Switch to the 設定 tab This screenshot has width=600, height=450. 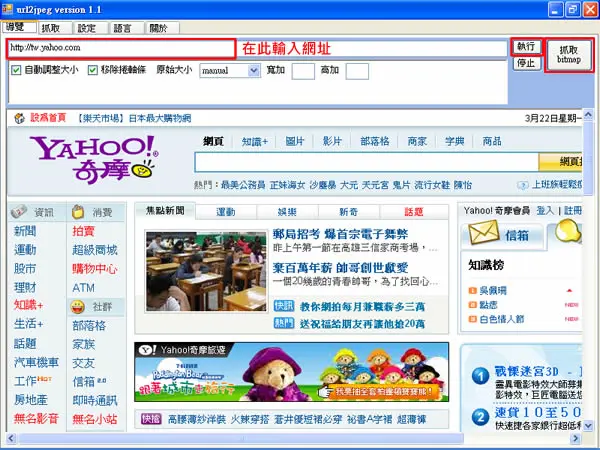[x=87, y=28]
